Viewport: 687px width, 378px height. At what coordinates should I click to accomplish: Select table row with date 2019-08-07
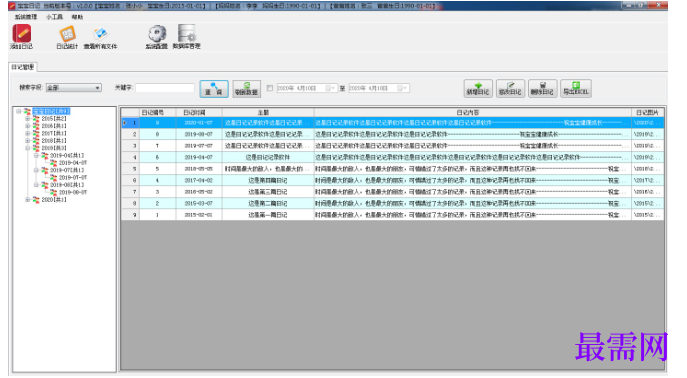point(393,134)
